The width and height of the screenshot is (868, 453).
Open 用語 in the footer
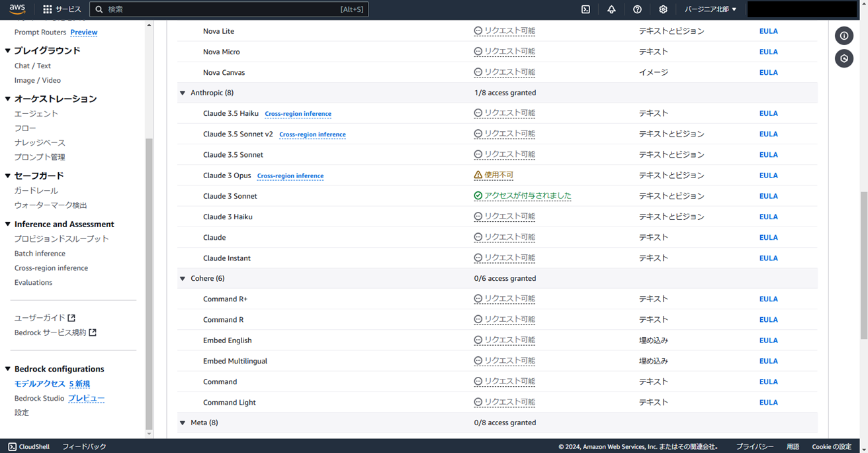tap(793, 446)
